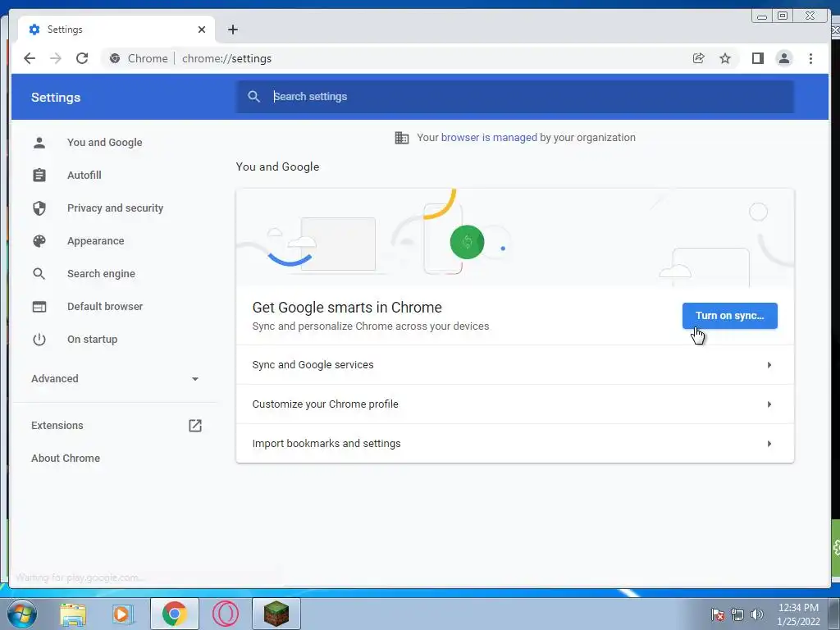Image resolution: width=840 pixels, height=630 pixels.
Task: Open the Opera browser from the taskbar
Action: (225, 614)
